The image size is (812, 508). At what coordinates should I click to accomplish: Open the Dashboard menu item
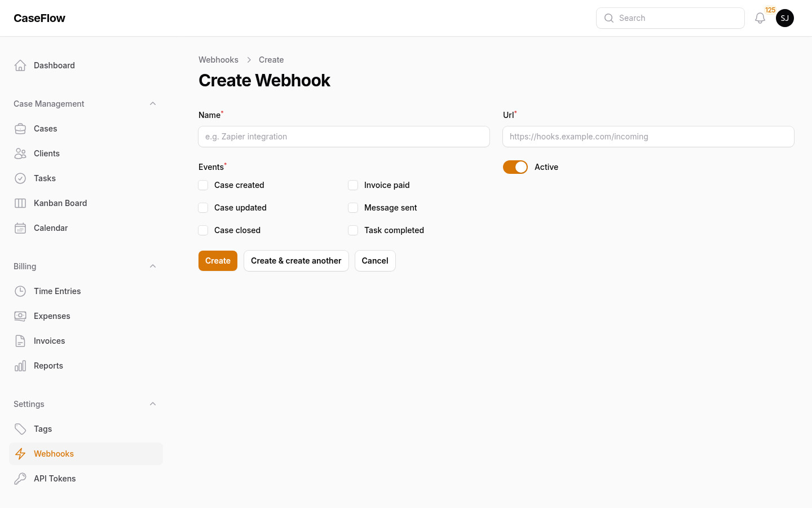[x=54, y=65]
